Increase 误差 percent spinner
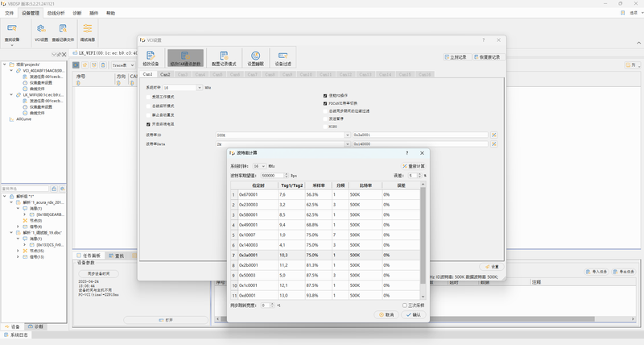This screenshot has width=644, height=345. pyautogui.click(x=419, y=174)
